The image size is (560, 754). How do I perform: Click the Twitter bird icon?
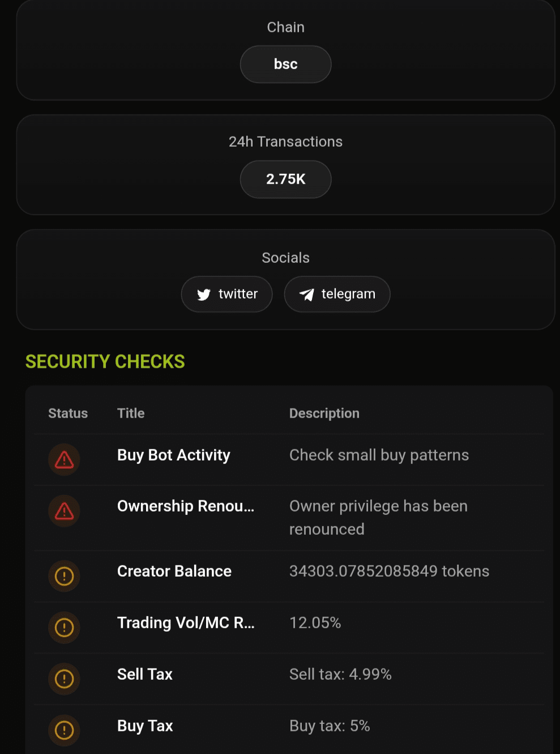tap(204, 295)
